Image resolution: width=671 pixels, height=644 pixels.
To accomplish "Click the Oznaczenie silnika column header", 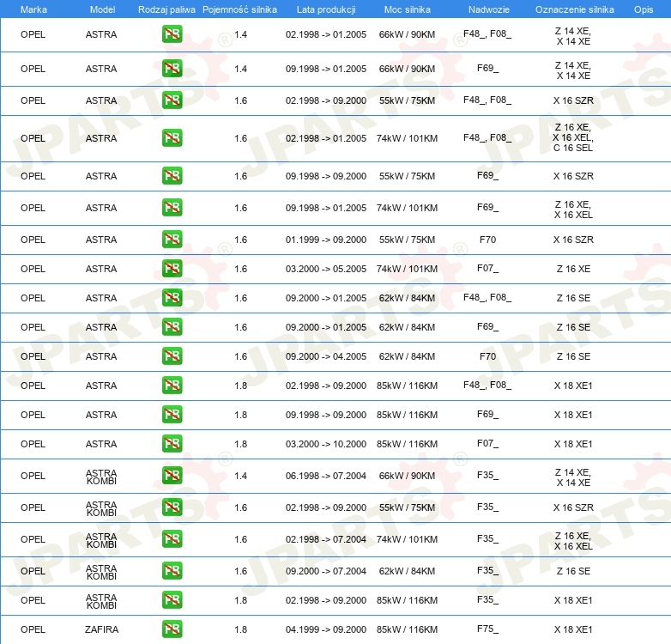I will pyautogui.click(x=574, y=9).
